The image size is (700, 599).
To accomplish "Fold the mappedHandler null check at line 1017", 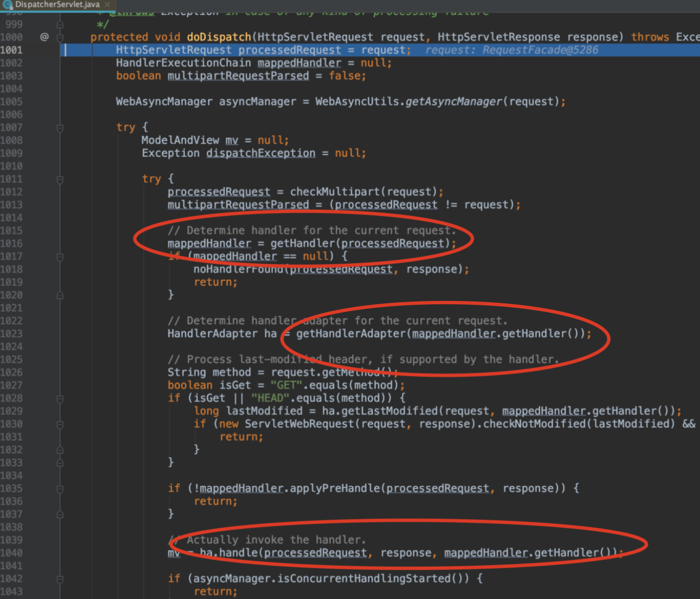I will click(x=60, y=257).
